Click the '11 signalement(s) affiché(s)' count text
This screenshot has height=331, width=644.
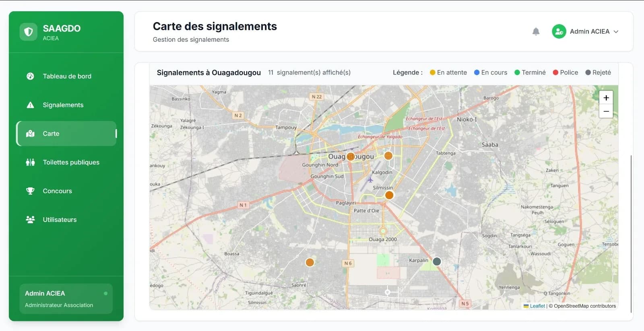309,72
